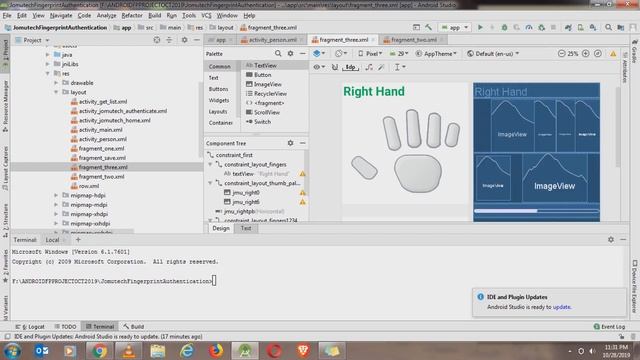Open the Event Log
The image size is (640, 360).
[x=609, y=327]
